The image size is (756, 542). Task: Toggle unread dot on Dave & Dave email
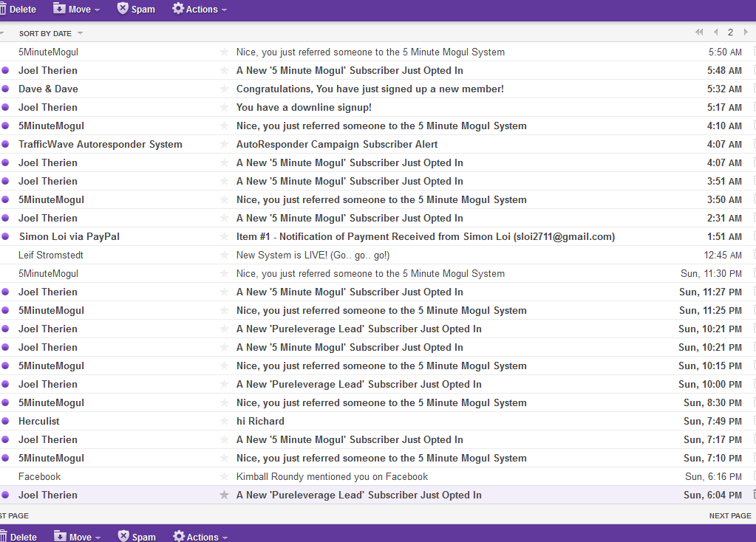tap(5, 89)
